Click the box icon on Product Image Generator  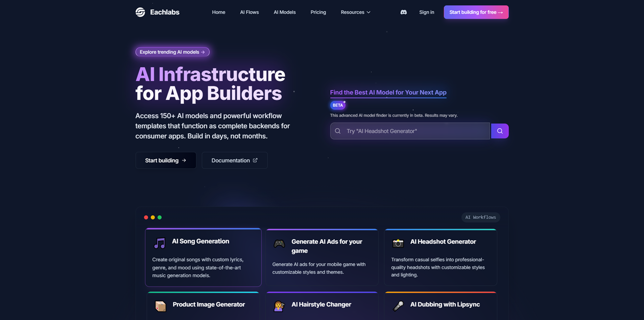point(161,306)
